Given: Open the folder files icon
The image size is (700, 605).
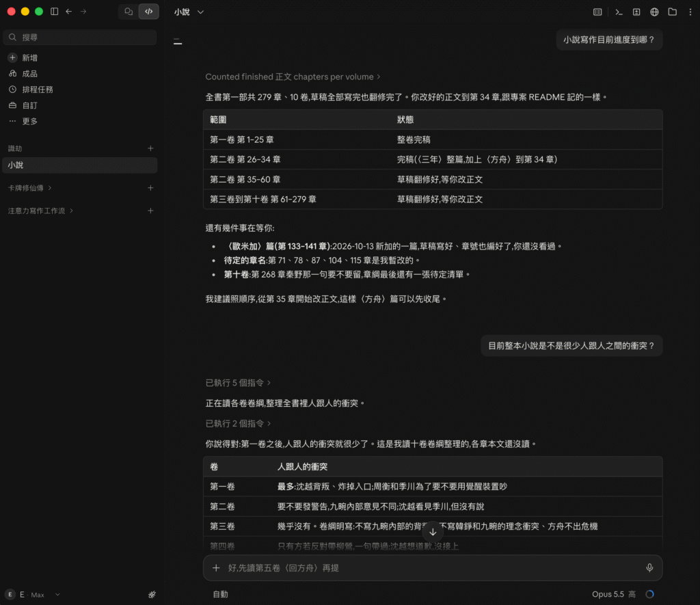Looking at the screenshot, I should click(x=673, y=12).
